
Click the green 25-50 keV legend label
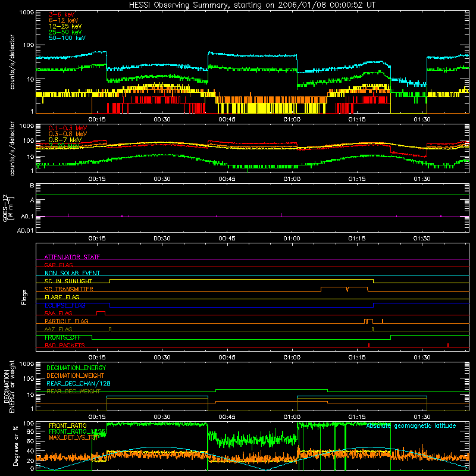coord(65,32)
